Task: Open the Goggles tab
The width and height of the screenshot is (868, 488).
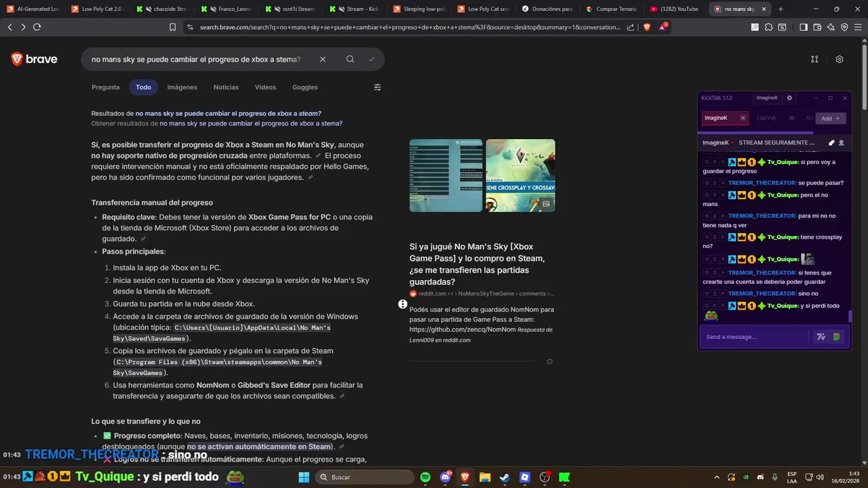Action: pyautogui.click(x=305, y=87)
